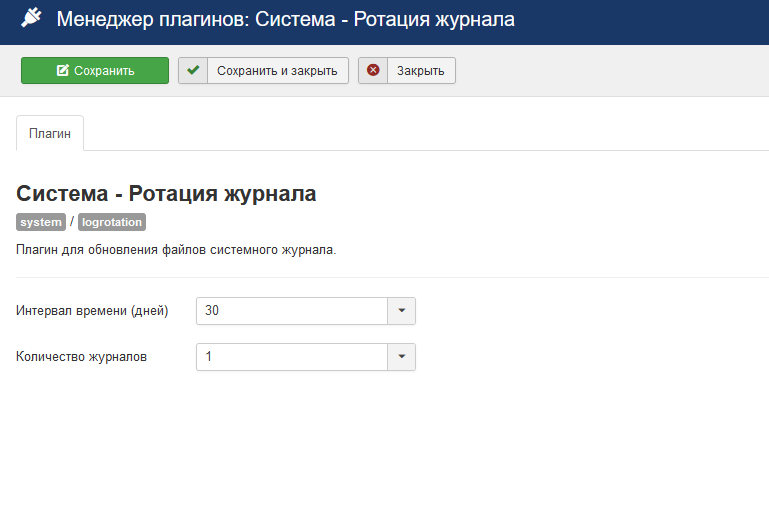769x507 pixels.
Task: Click the slash between system and logrotation
Action: [72, 222]
